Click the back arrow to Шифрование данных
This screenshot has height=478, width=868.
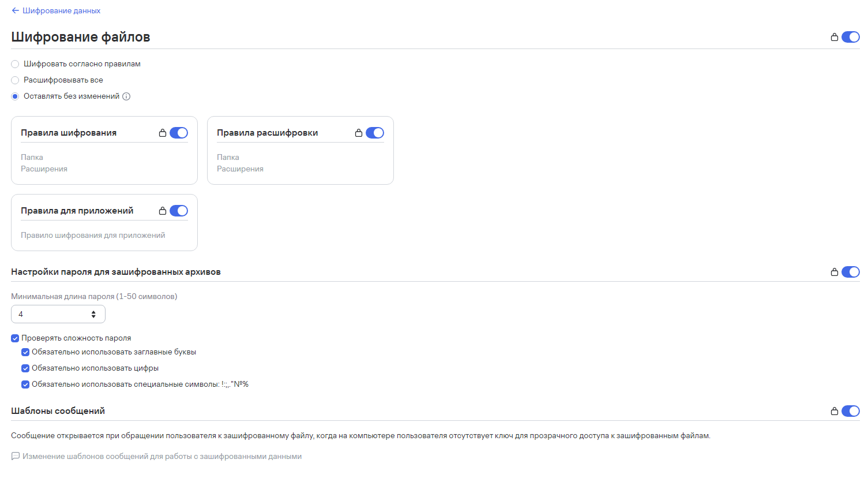(x=16, y=10)
